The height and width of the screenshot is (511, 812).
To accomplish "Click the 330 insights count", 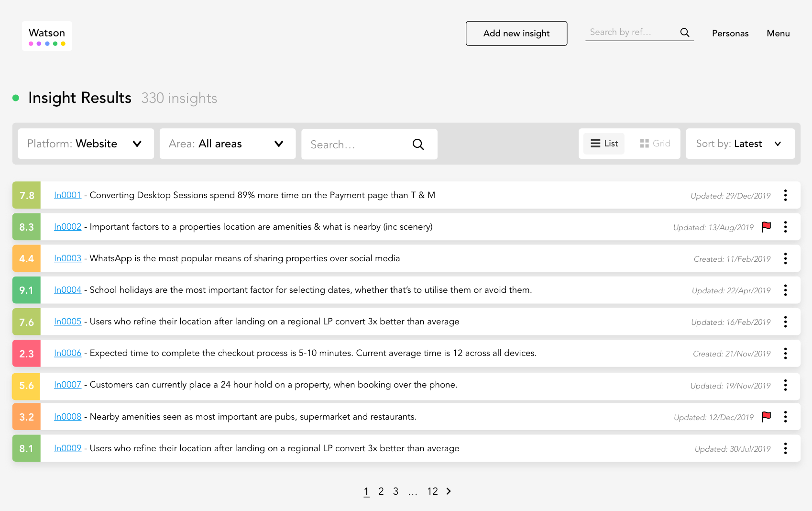I will pos(179,98).
